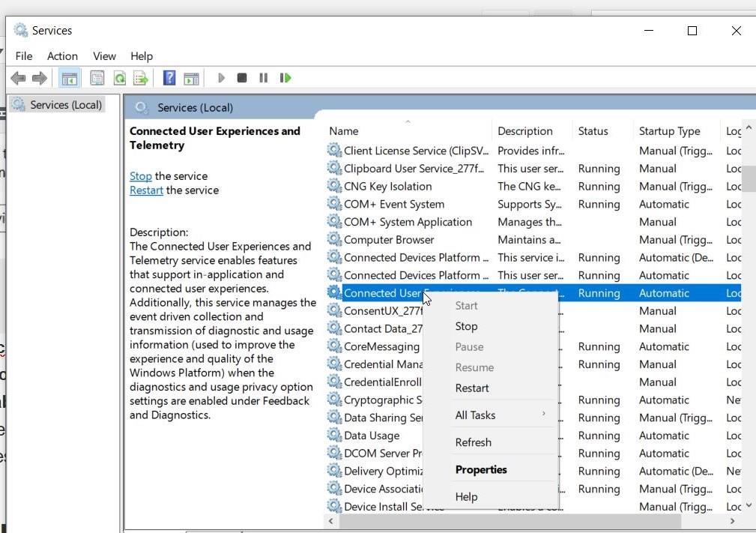Image resolution: width=756 pixels, height=533 pixels.
Task: Stop the service with the toolbar stop icon
Action: [x=241, y=77]
